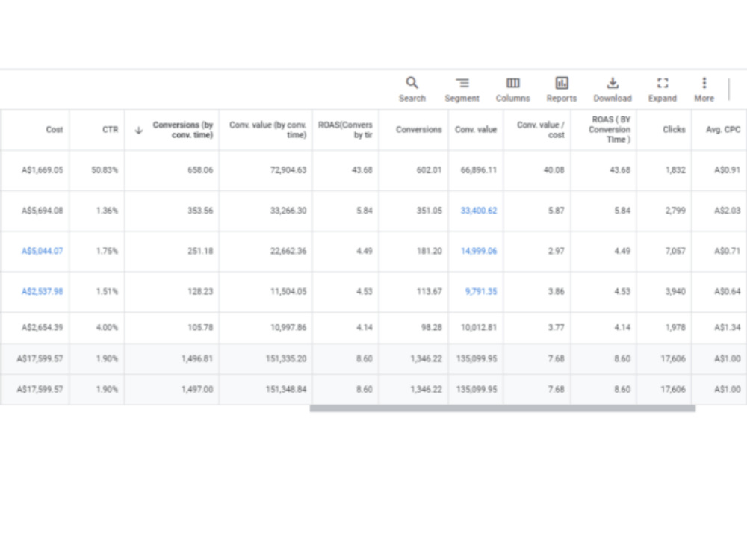Screen dimensions: 747x560
Task: Select the total value cell 151,348.84
Action: click(286, 390)
